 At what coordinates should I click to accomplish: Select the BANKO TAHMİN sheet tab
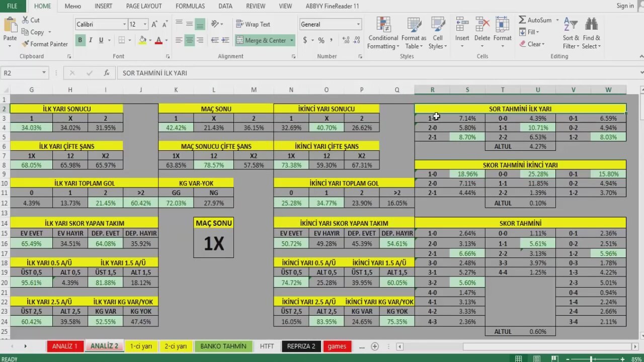pos(223,346)
